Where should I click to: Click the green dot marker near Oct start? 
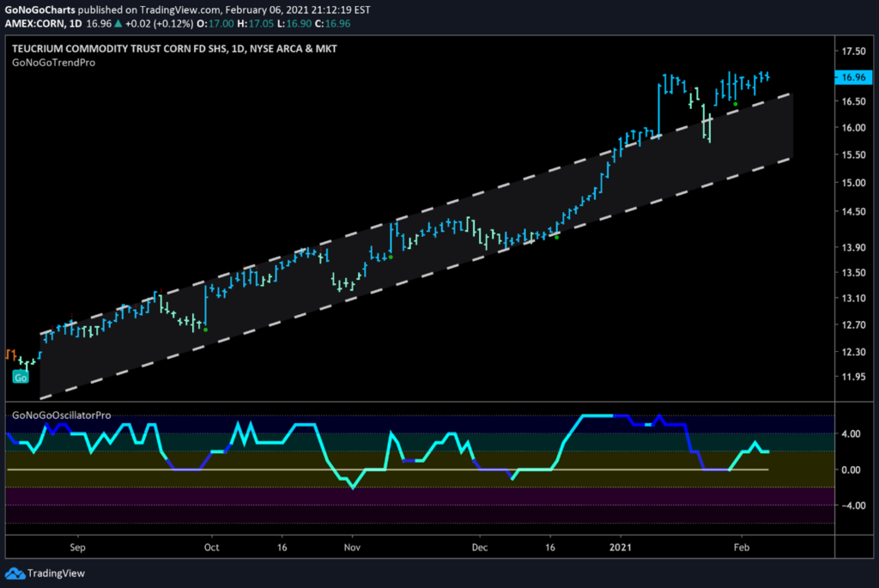tap(206, 330)
